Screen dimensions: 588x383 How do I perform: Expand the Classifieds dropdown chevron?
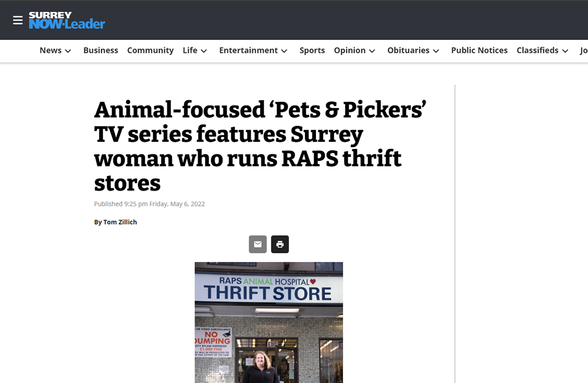click(x=565, y=51)
